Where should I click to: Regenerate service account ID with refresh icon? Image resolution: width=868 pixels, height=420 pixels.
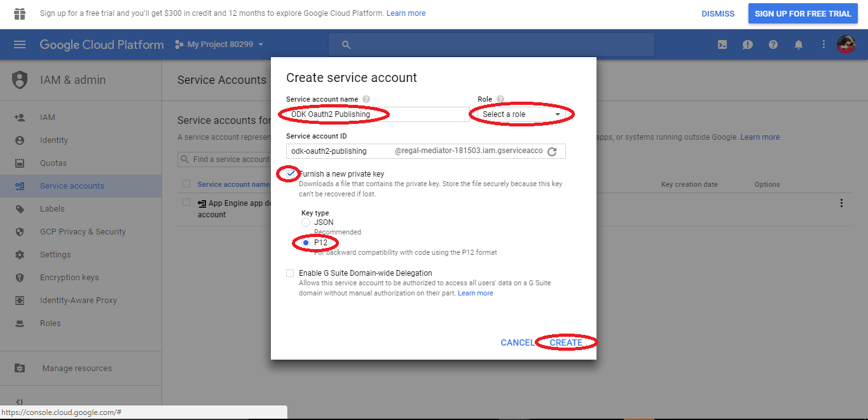552,151
